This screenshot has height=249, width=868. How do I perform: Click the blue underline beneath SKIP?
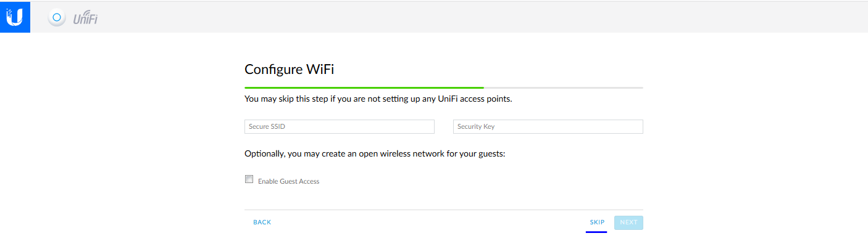pyautogui.click(x=596, y=232)
